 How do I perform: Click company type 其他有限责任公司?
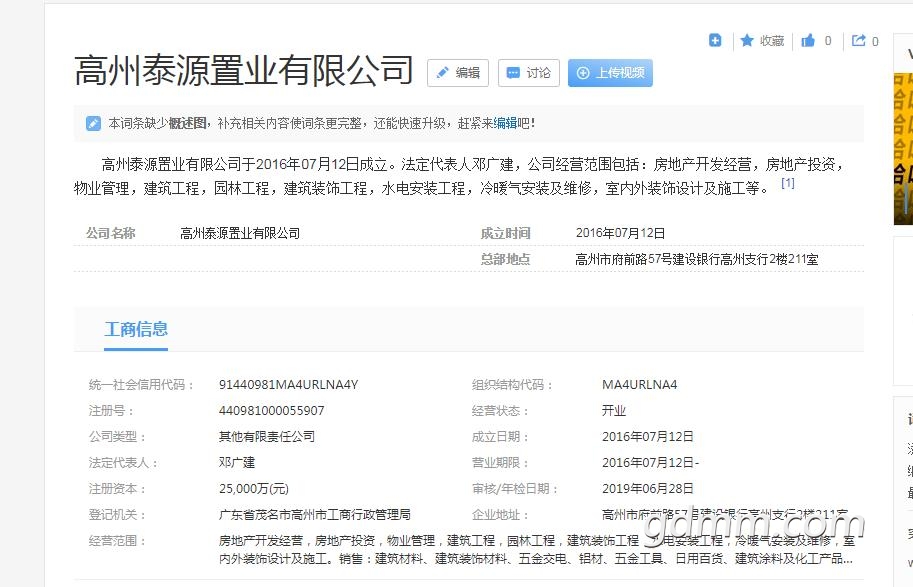(267, 437)
